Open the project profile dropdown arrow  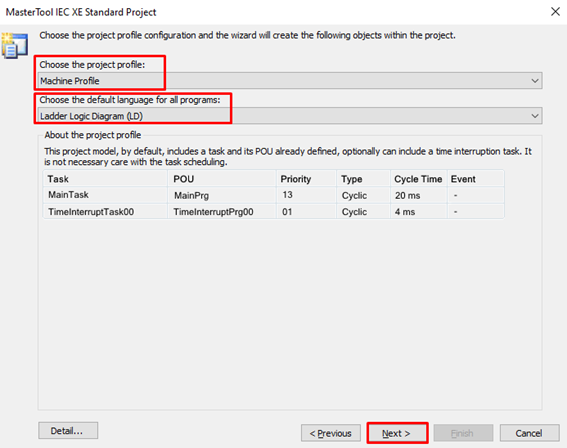click(x=535, y=81)
